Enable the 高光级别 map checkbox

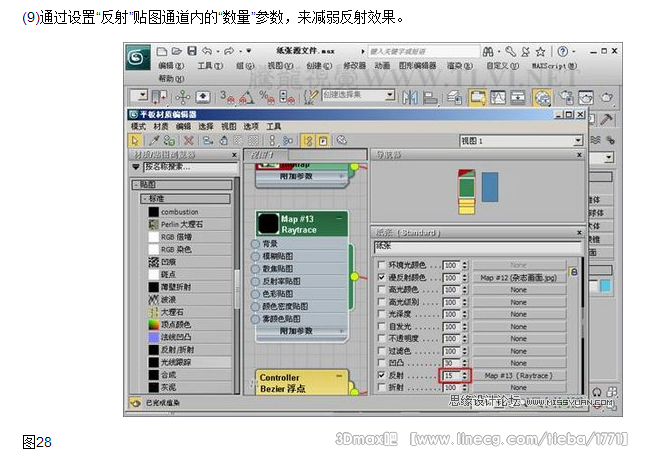[381, 302]
